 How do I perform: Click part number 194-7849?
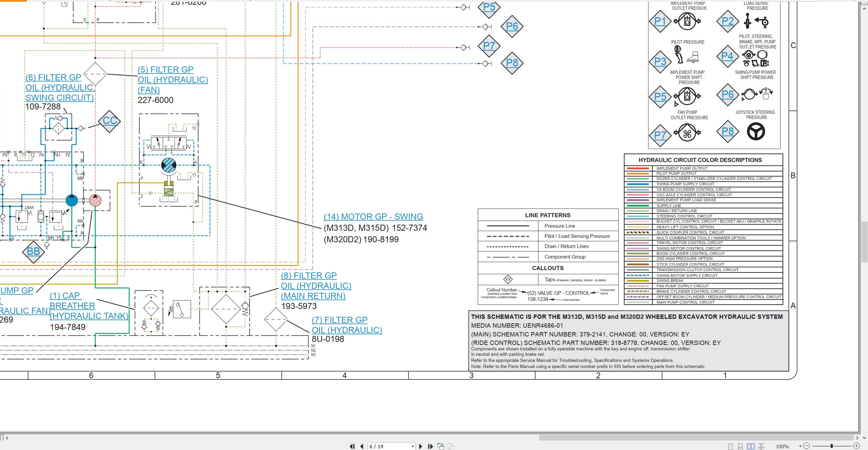pos(68,327)
